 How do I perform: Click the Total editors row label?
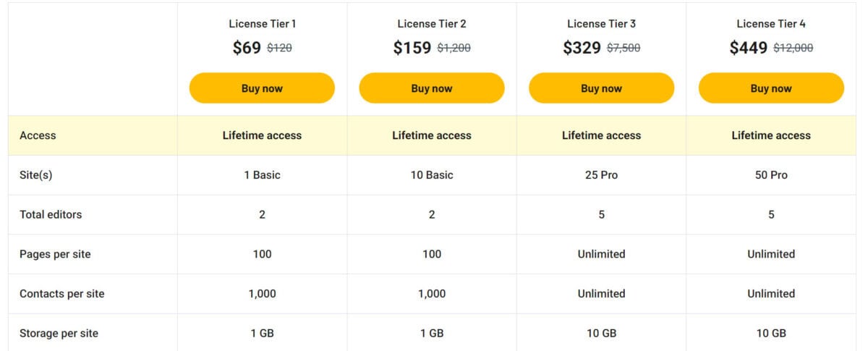[x=51, y=214]
